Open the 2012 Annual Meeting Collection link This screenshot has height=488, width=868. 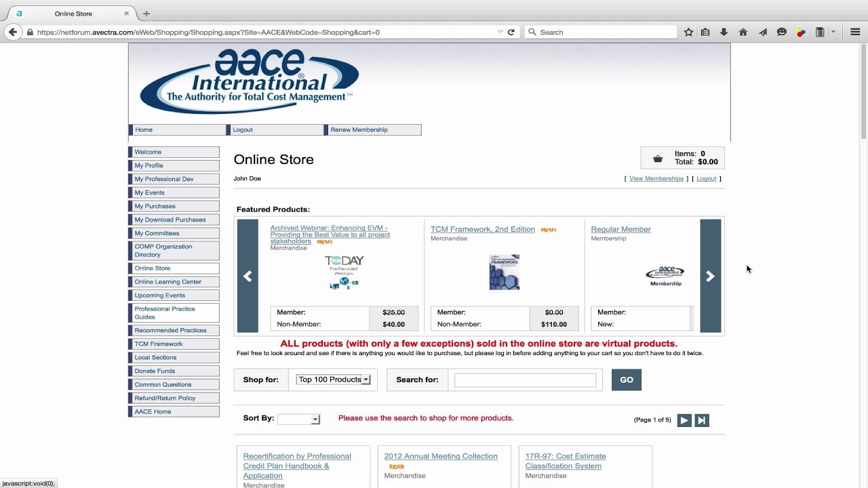click(441, 457)
